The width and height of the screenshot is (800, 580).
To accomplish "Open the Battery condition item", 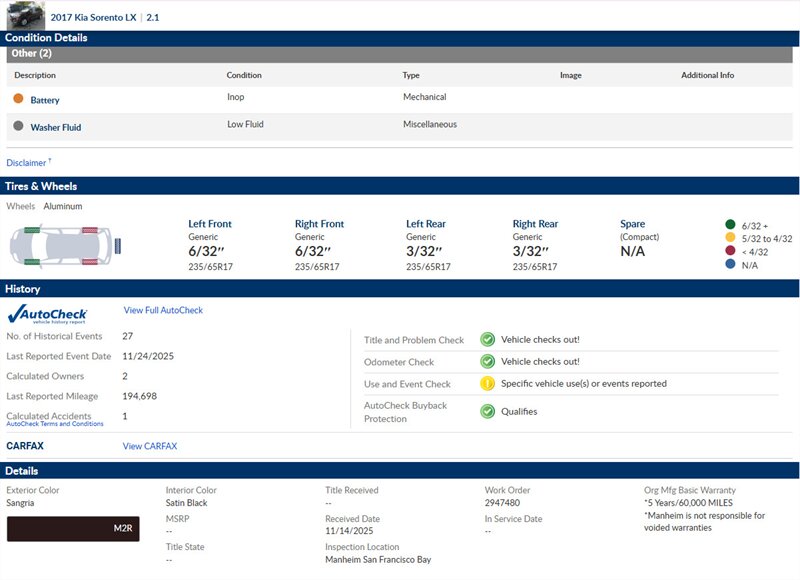I will click(45, 100).
